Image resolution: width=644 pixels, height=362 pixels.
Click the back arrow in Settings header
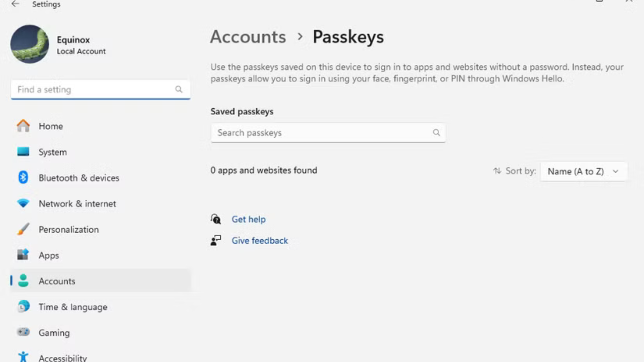[15, 4]
